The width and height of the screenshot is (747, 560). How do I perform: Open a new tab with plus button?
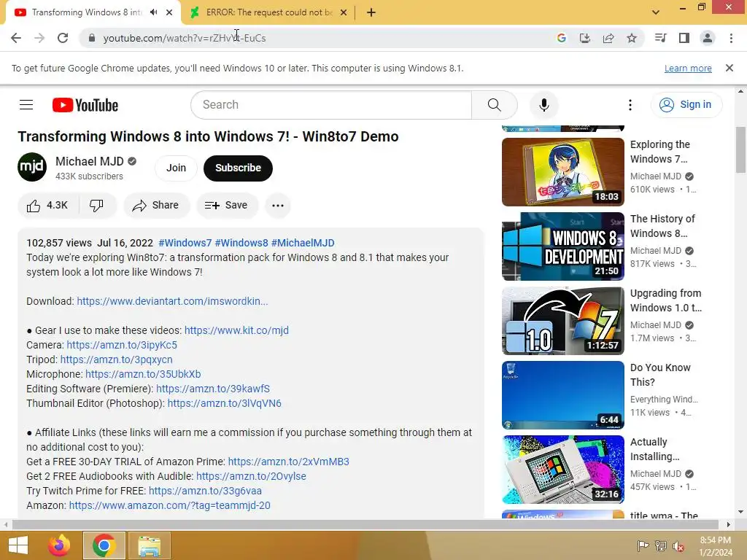pyautogui.click(x=371, y=13)
